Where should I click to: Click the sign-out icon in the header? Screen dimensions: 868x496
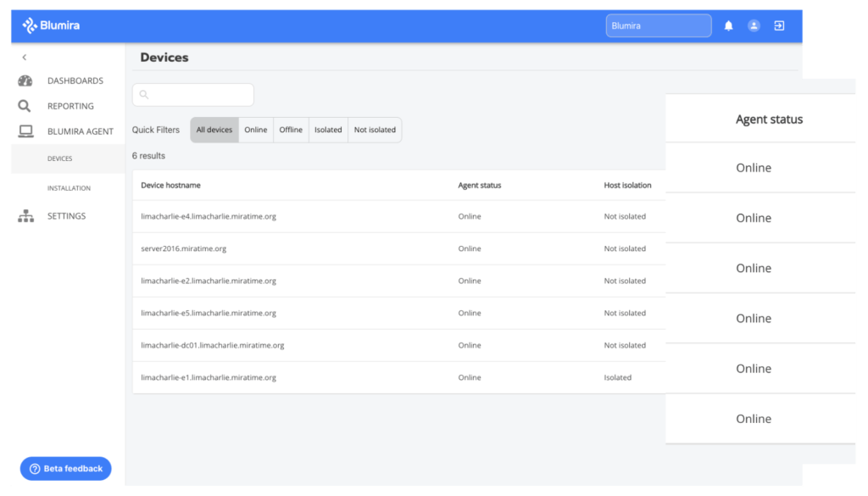[x=779, y=25]
